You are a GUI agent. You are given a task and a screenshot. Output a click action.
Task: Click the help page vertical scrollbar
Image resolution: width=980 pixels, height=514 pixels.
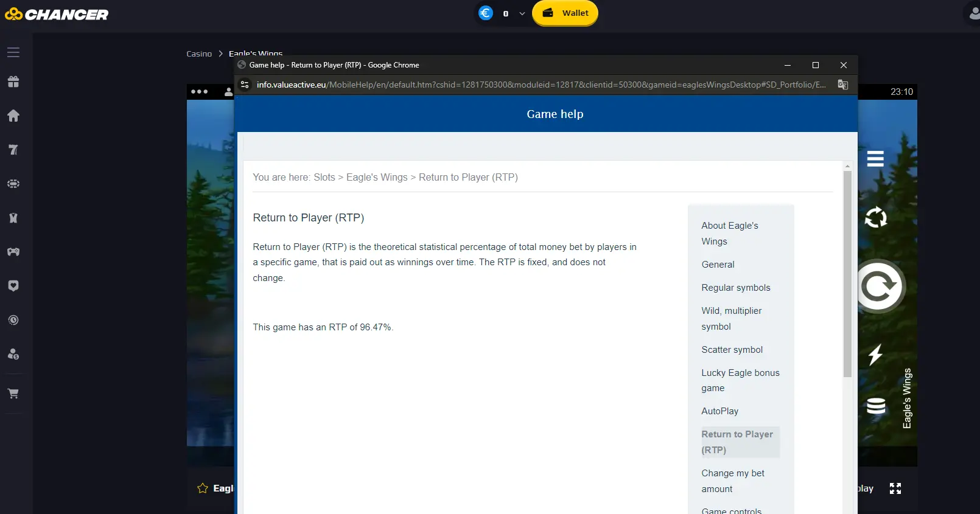(x=847, y=274)
